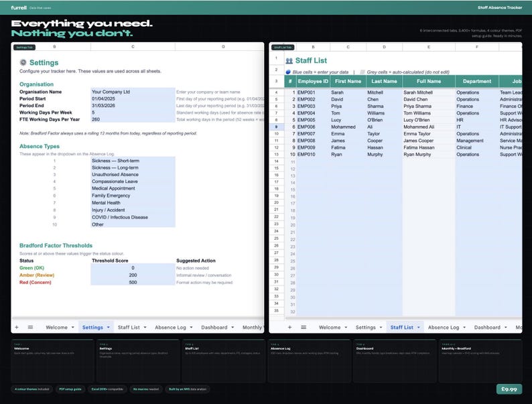532x404 pixels.
Task: Open the Dashboard tab menu arrow in the Staff List window
Action: pos(506,328)
